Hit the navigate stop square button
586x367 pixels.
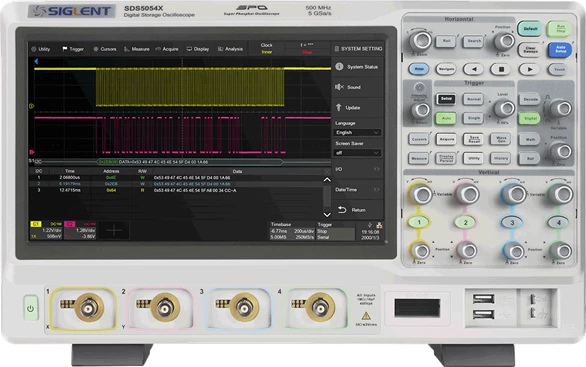click(501, 69)
